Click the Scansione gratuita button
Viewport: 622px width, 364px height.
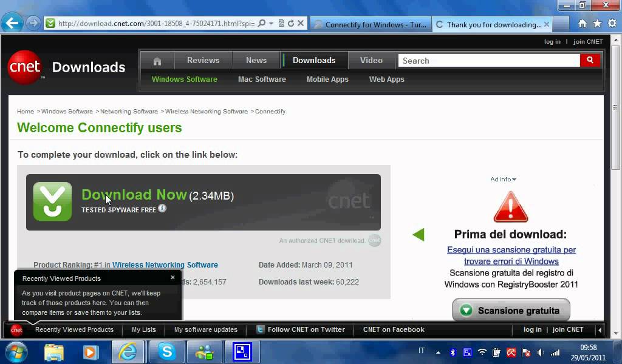(511, 310)
